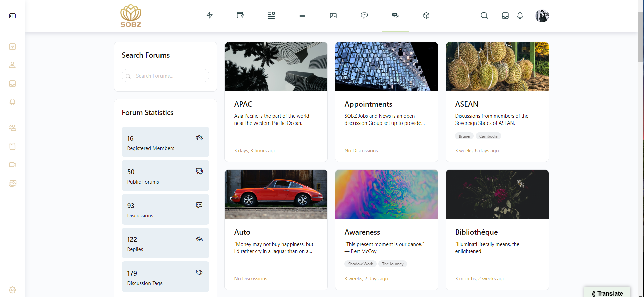Screen dimensions: 644x297
Task: Open the inbox tray icon in header
Action: (505, 16)
